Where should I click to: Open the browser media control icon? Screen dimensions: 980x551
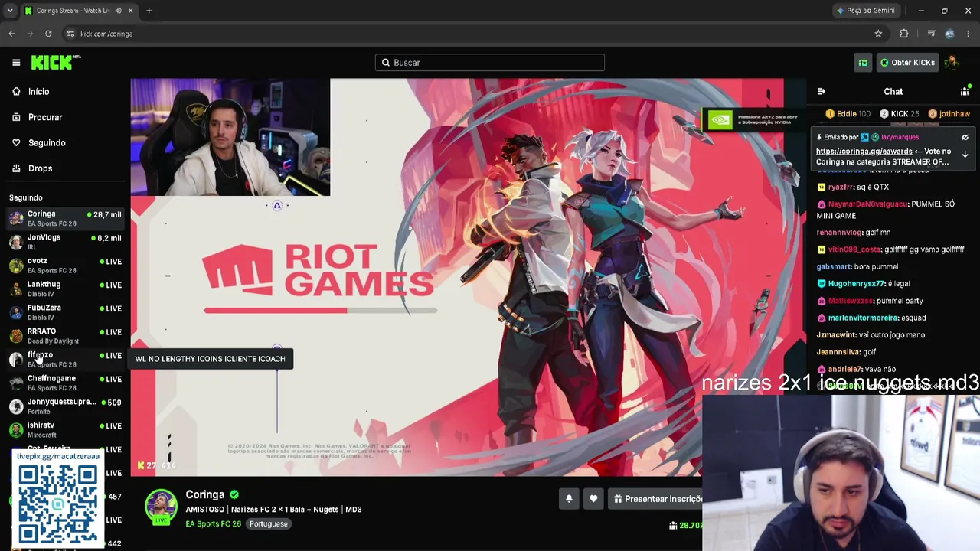(931, 34)
